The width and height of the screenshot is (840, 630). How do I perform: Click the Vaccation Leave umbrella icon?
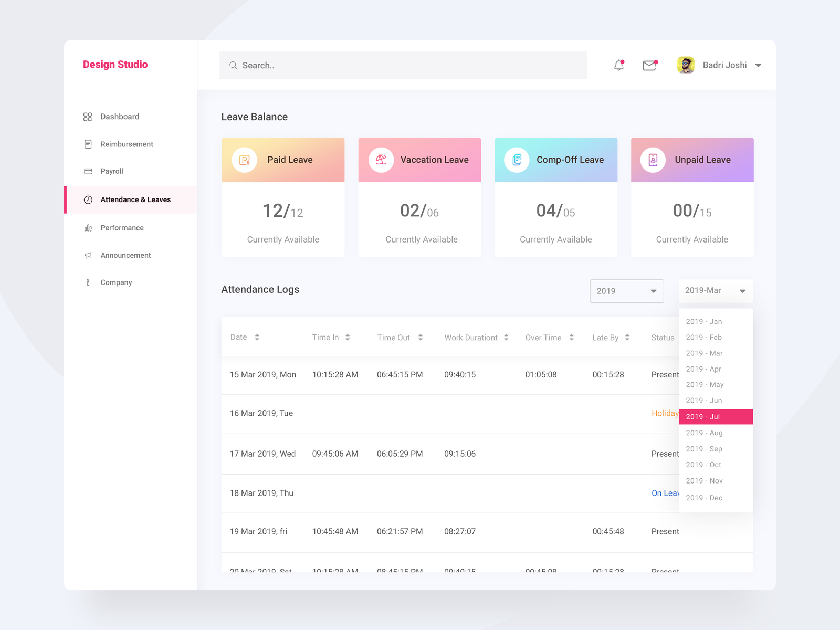click(x=381, y=160)
